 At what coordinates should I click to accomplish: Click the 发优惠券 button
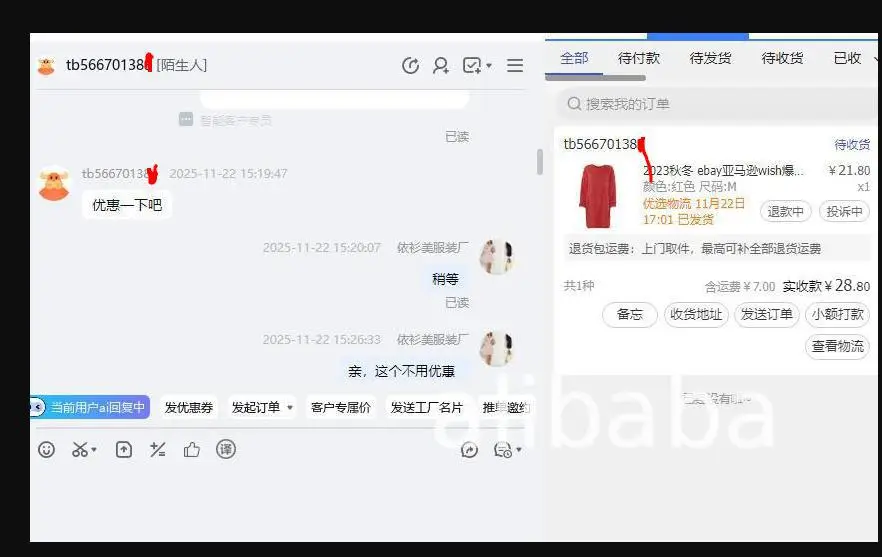(x=188, y=407)
